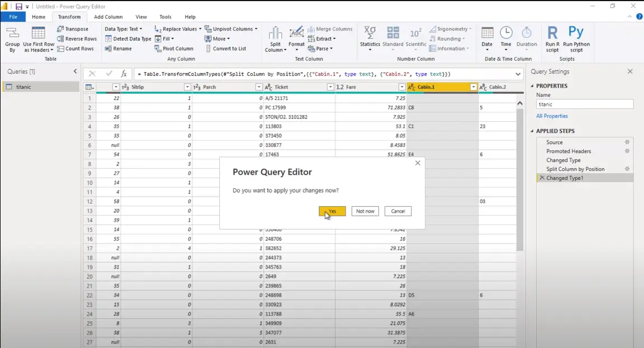Click the formula bar text
644x348 pixels.
[293, 74]
